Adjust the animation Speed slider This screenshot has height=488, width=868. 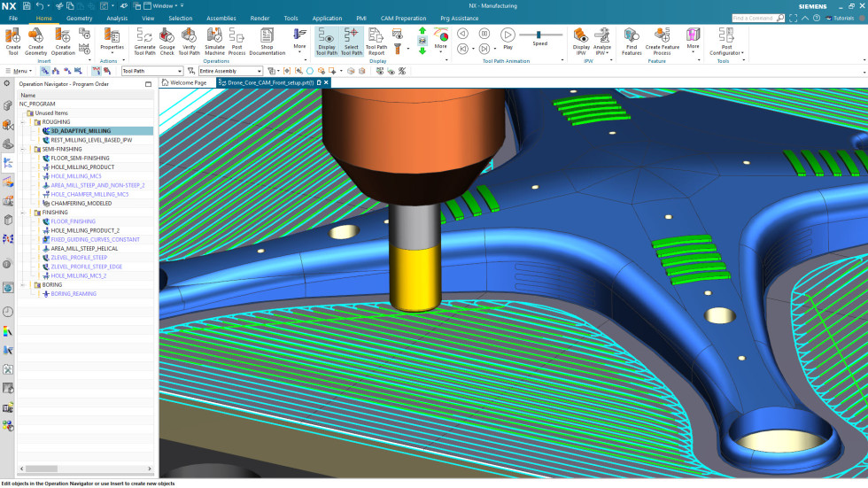(x=539, y=35)
